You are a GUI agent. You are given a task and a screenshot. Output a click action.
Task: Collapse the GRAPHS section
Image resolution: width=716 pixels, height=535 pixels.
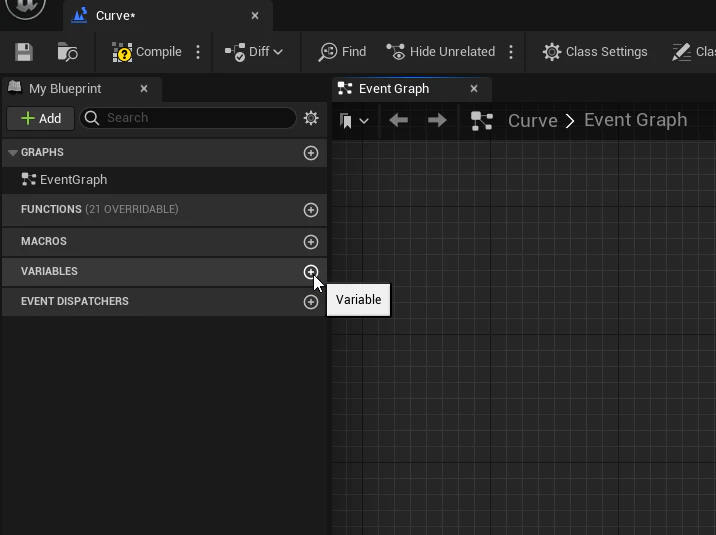13,152
